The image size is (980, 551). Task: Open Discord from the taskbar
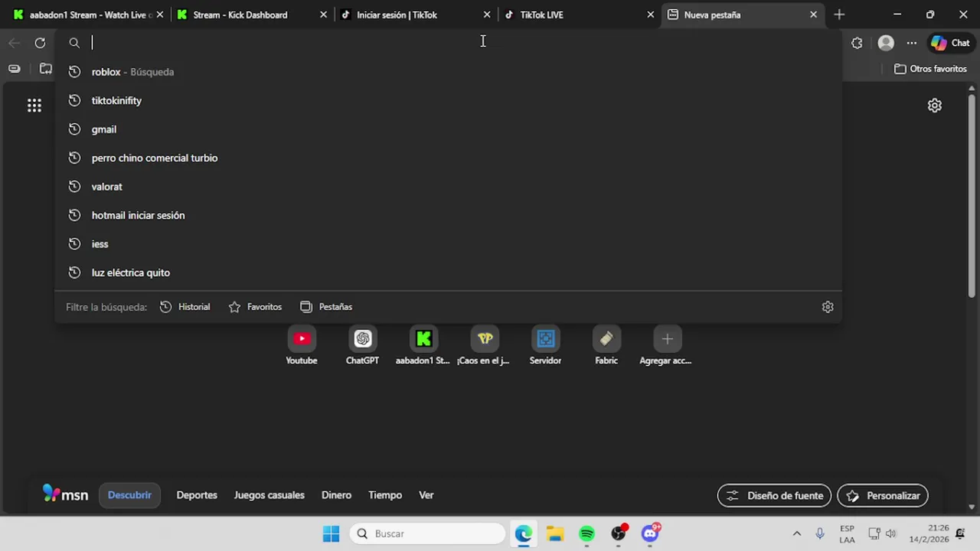pyautogui.click(x=651, y=533)
